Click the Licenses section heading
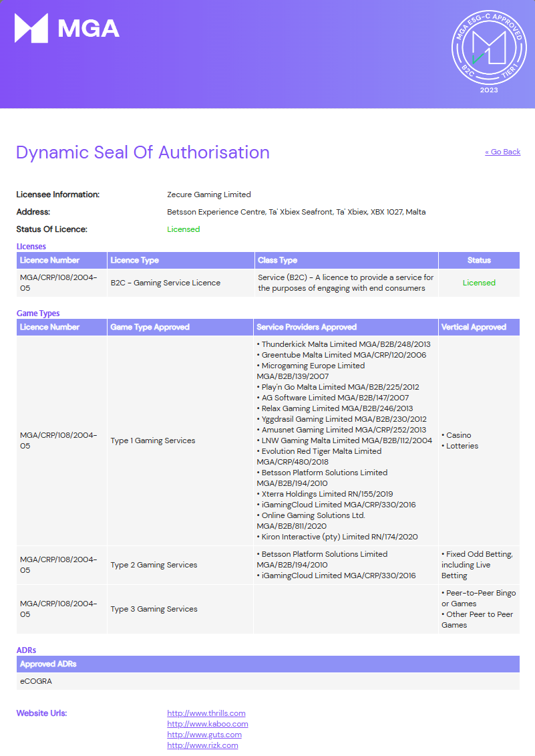This screenshot has width=535, height=756. click(x=31, y=247)
